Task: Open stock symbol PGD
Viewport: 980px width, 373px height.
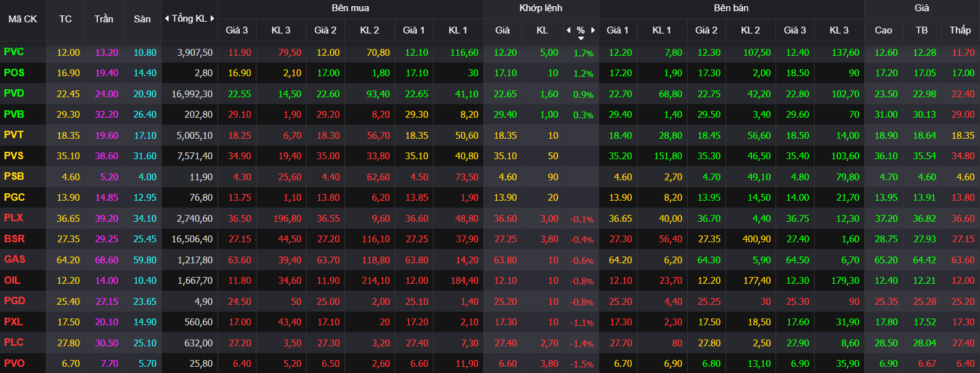Action: pyautogui.click(x=15, y=301)
